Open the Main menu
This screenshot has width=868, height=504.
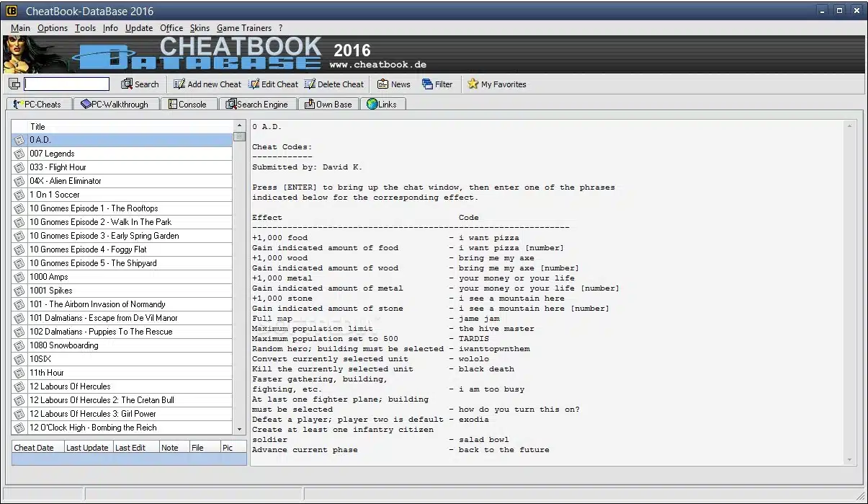click(20, 28)
